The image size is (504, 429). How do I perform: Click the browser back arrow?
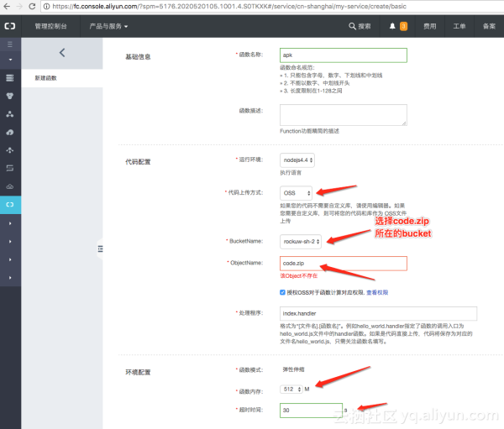click(7, 6)
